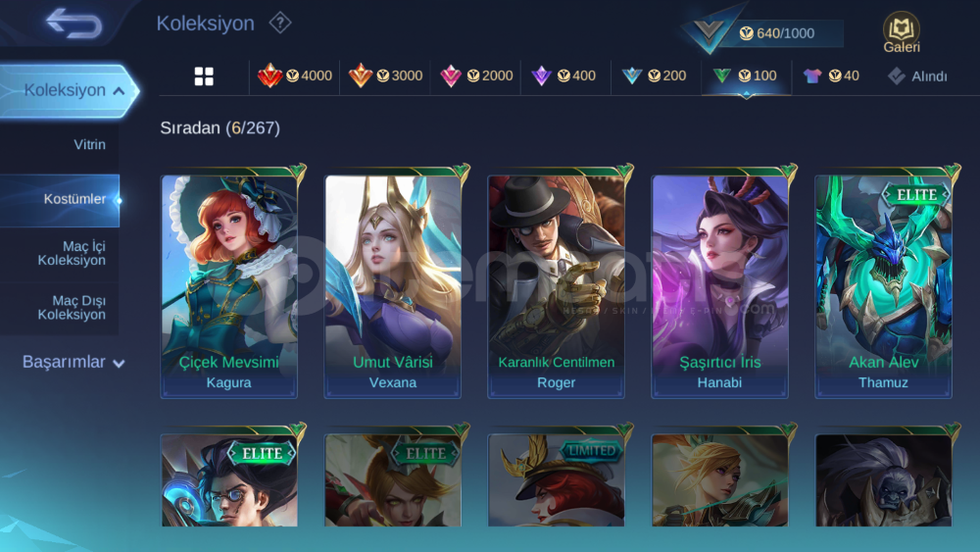Select the t-shirt 40 points filter
The image size is (980, 552).
coord(831,76)
